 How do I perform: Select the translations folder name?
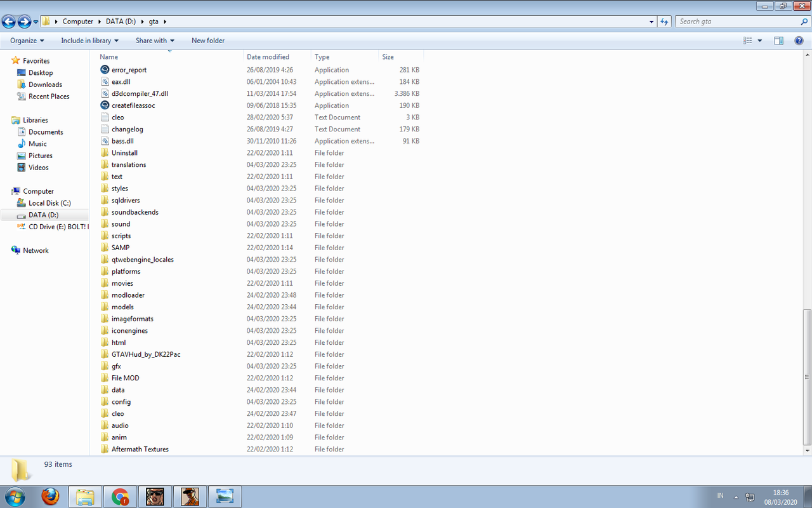pyautogui.click(x=129, y=164)
